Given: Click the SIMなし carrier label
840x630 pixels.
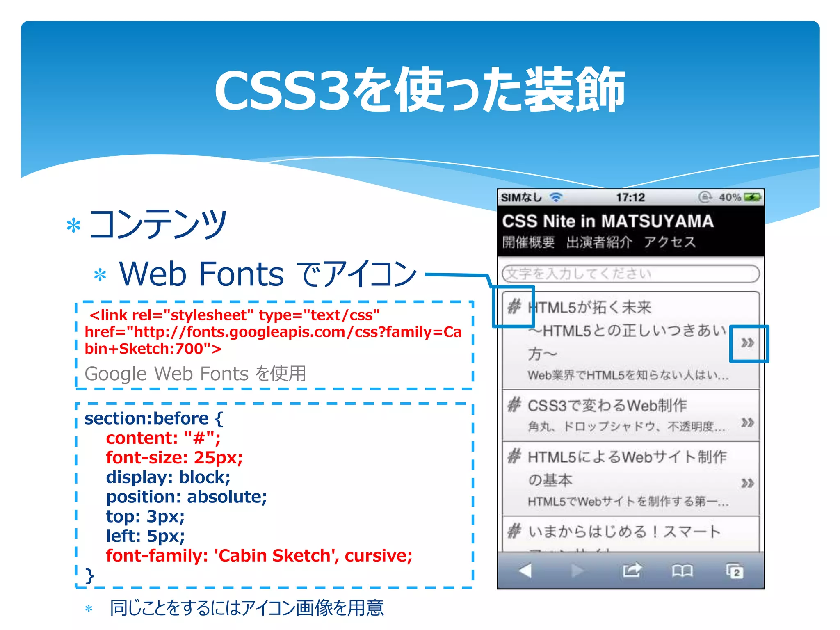Looking at the screenshot, I should pyautogui.click(x=522, y=198).
